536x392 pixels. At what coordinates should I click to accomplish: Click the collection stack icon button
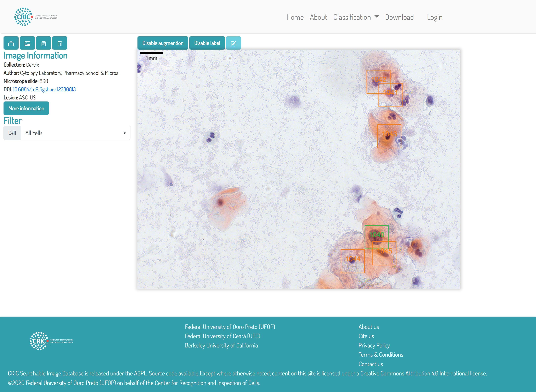[11, 43]
